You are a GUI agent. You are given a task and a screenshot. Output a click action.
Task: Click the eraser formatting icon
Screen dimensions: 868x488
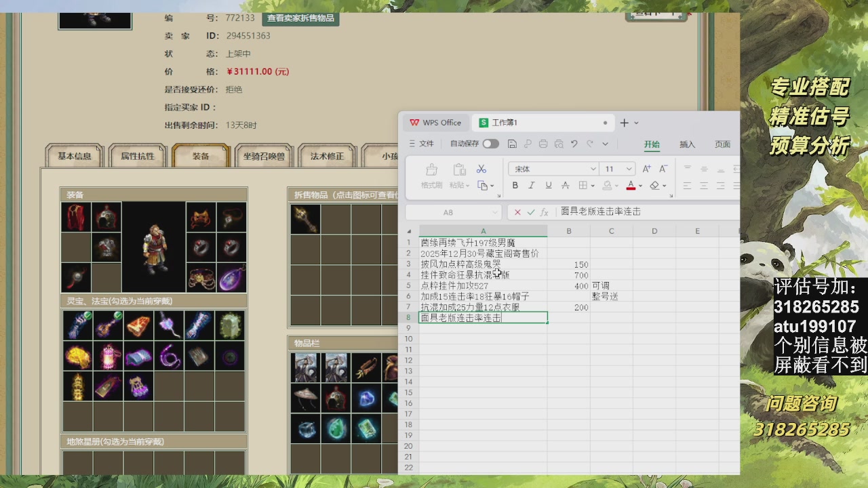(x=655, y=185)
